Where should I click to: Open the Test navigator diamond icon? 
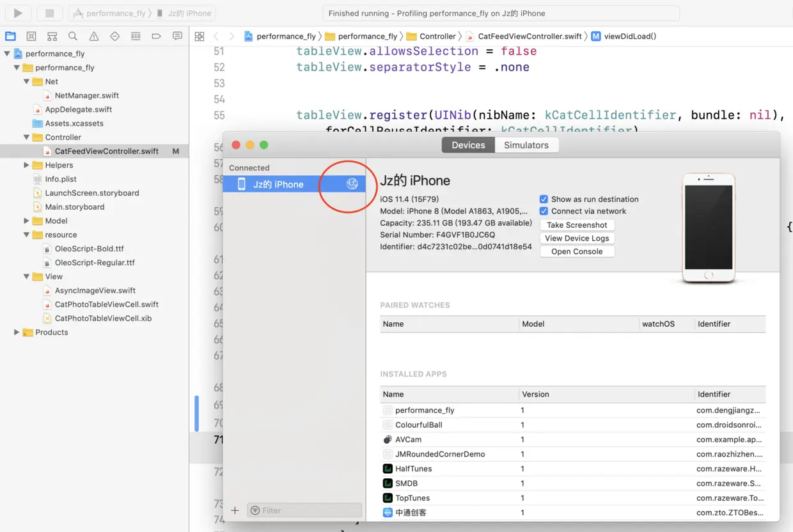115,36
